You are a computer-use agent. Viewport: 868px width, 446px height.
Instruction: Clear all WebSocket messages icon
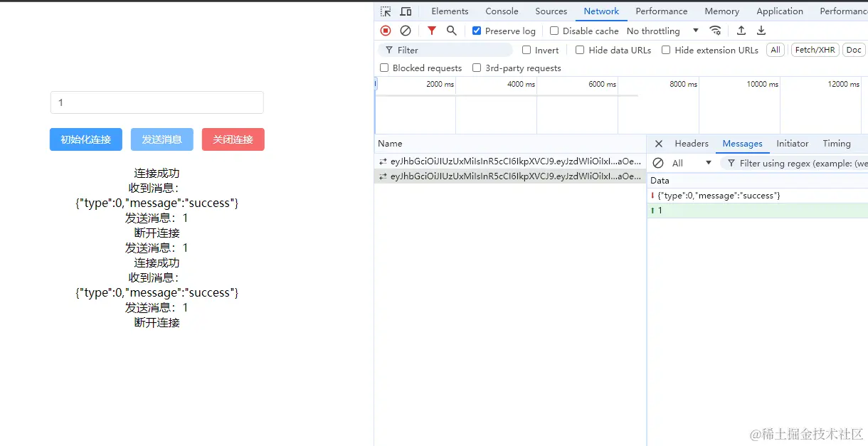click(x=658, y=163)
